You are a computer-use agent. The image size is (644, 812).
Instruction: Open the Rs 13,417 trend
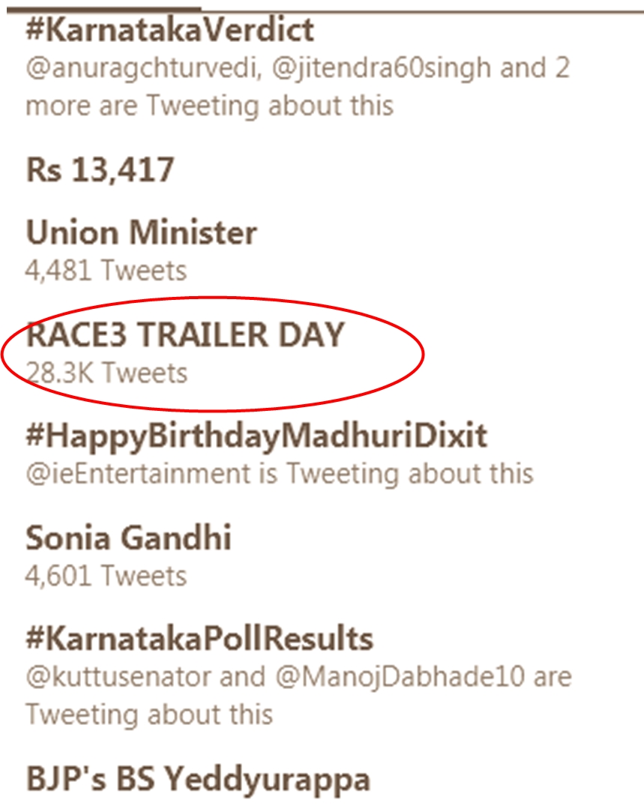coord(100,170)
